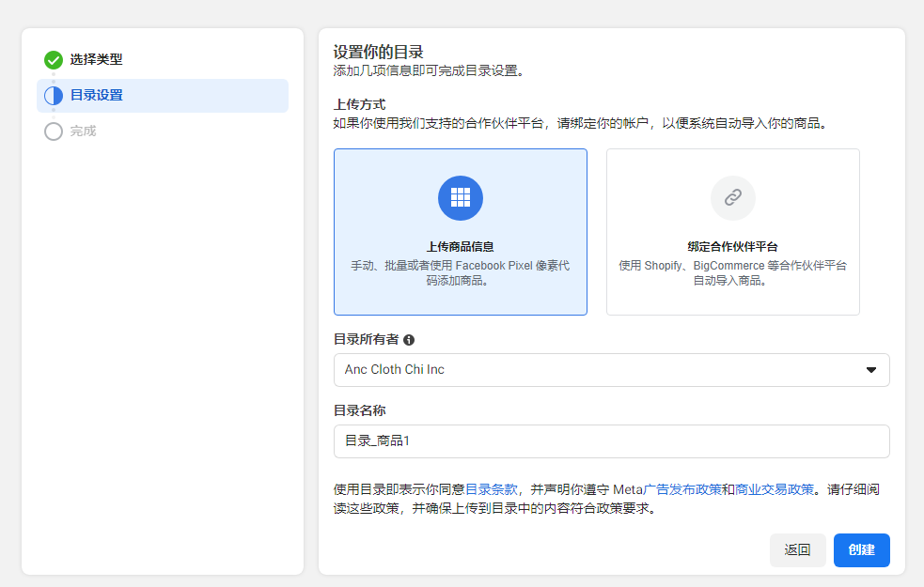Select the 目录设置 step

pos(163,96)
